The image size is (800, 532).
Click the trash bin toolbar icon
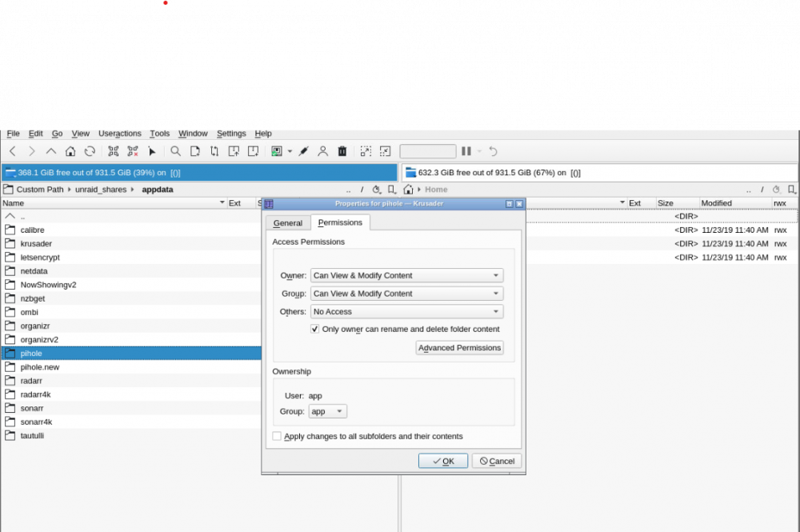tap(342, 151)
